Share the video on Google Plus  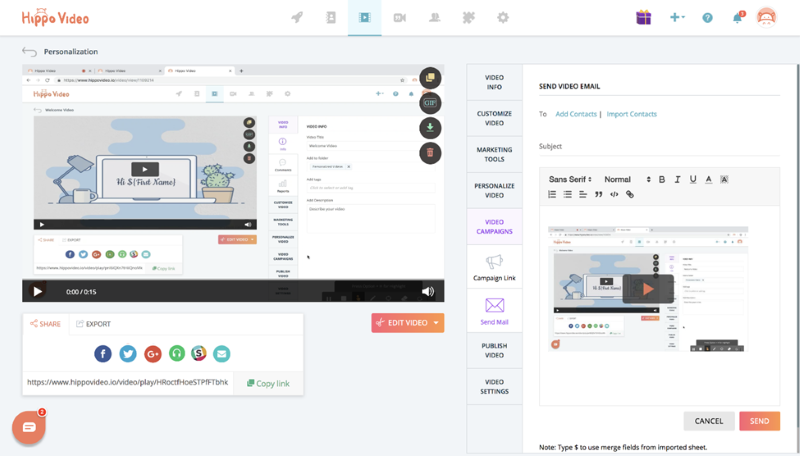(153, 353)
